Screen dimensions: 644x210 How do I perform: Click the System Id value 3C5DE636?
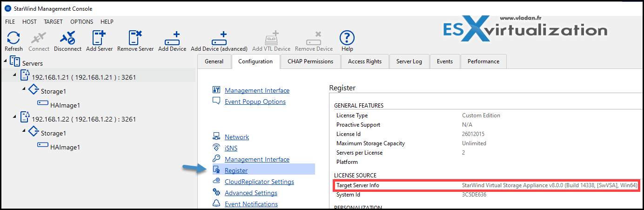click(474, 195)
